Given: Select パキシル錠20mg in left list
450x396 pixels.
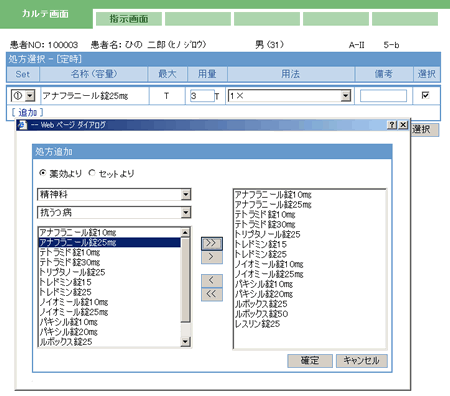Looking at the screenshot, I should click(110, 332).
